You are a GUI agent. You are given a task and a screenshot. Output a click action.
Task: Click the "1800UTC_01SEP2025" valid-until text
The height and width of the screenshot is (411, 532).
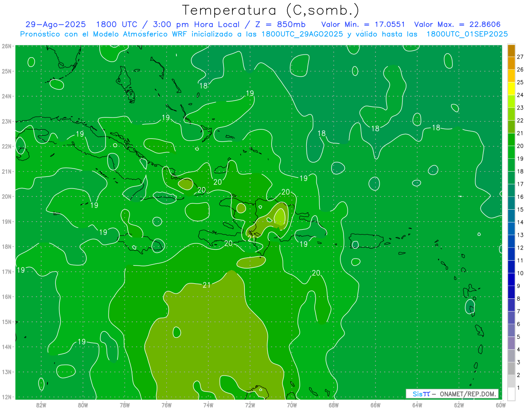click(467, 34)
